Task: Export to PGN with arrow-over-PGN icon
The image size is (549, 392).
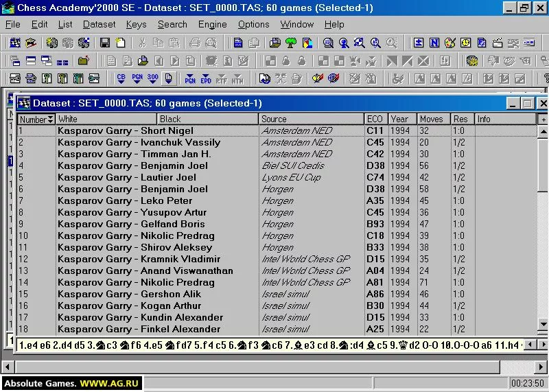Action: coord(190,78)
